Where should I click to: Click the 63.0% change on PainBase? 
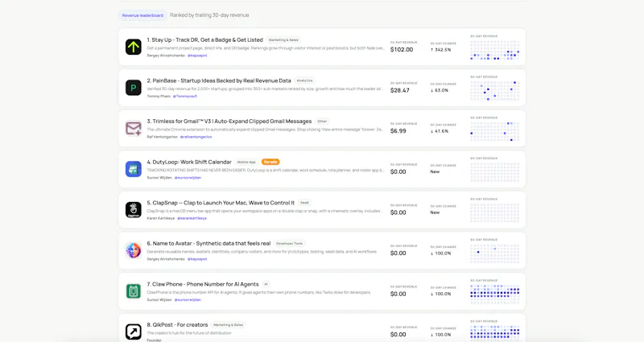point(440,90)
